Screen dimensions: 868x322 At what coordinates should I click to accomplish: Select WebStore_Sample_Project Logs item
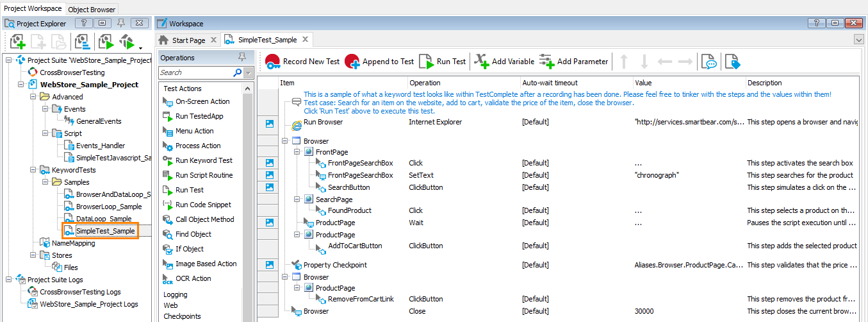(88, 304)
